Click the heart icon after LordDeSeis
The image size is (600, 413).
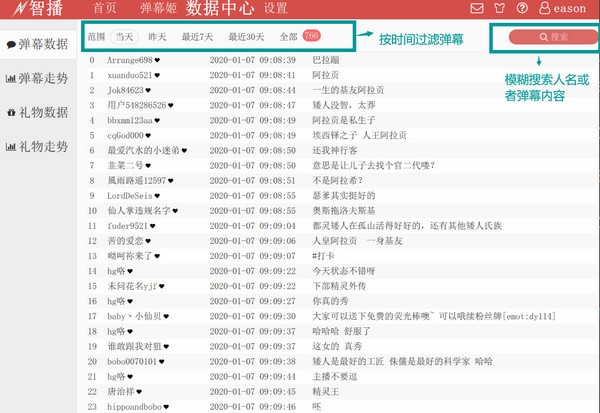pos(158,196)
